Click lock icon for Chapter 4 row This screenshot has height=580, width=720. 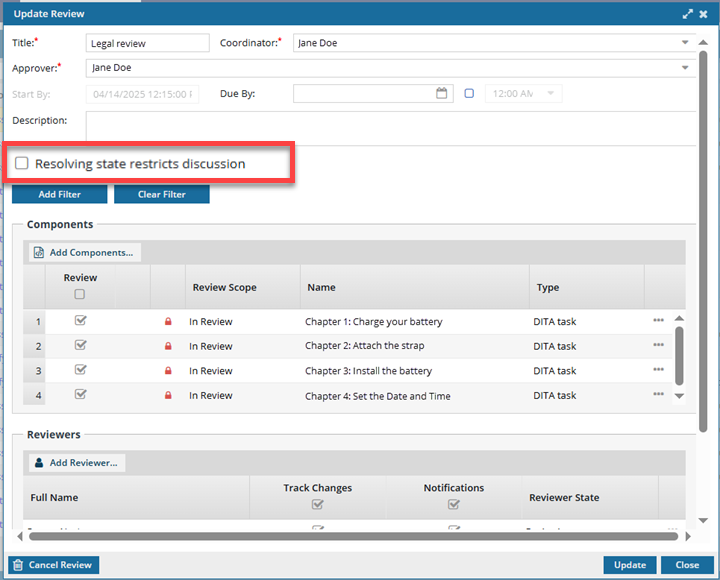(168, 395)
